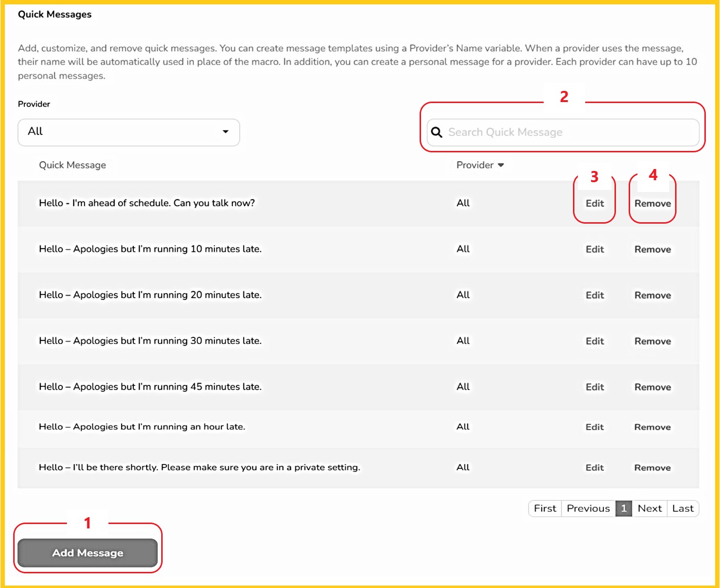Edit the 'running 45 minutes late' message
Viewport: 720px width, 588px height.
coord(594,387)
